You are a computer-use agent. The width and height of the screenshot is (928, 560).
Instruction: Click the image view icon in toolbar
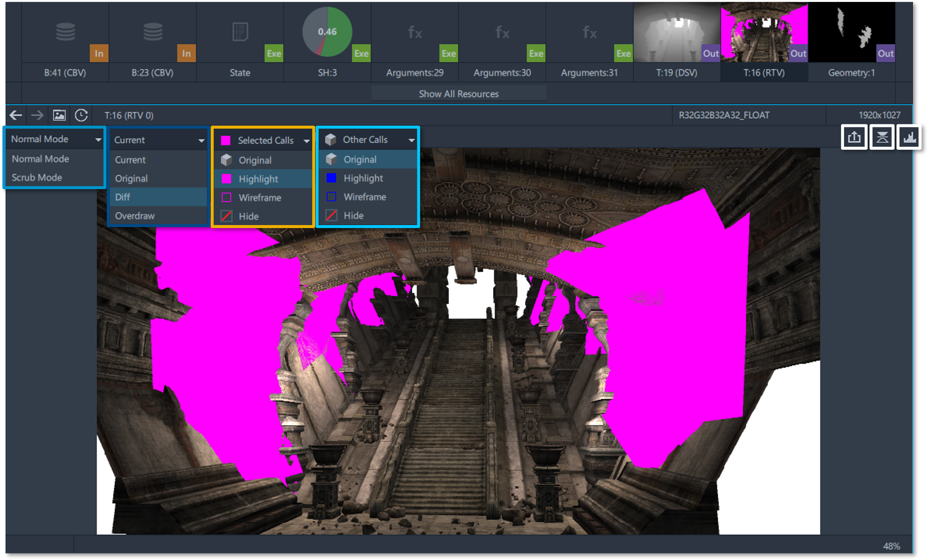click(59, 115)
